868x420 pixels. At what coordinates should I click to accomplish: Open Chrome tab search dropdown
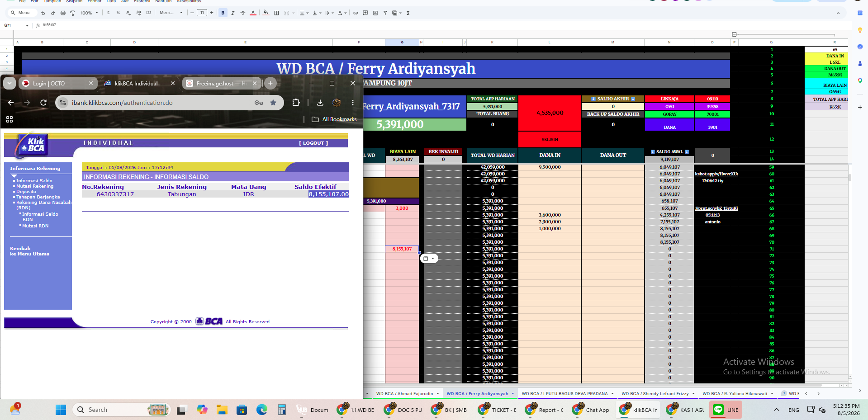(9, 83)
